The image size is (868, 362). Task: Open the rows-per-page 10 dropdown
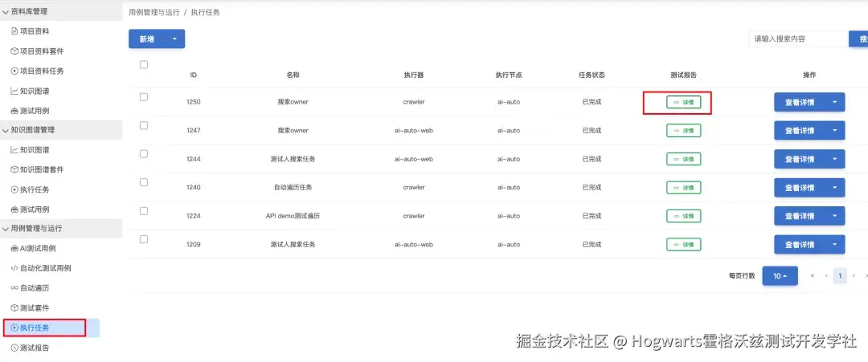pyautogui.click(x=780, y=276)
